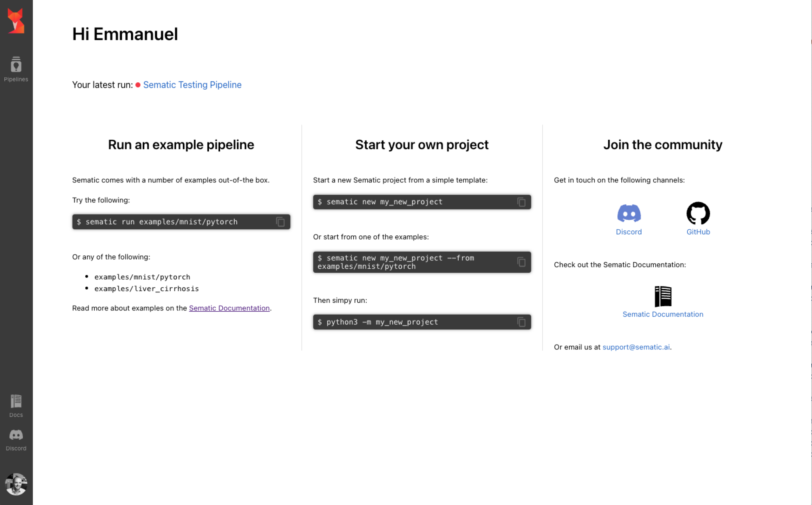Copy the python3 -m my_new_project command
The width and height of the screenshot is (812, 505).
521,322
